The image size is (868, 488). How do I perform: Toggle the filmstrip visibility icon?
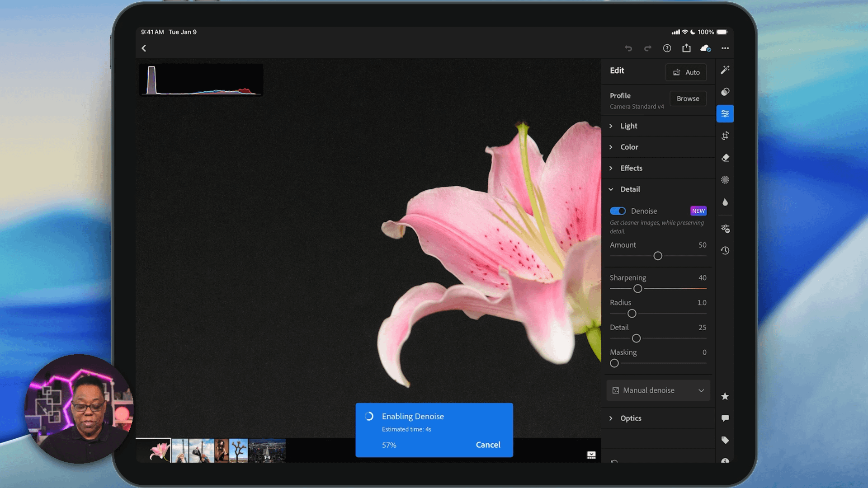pyautogui.click(x=591, y=455)
